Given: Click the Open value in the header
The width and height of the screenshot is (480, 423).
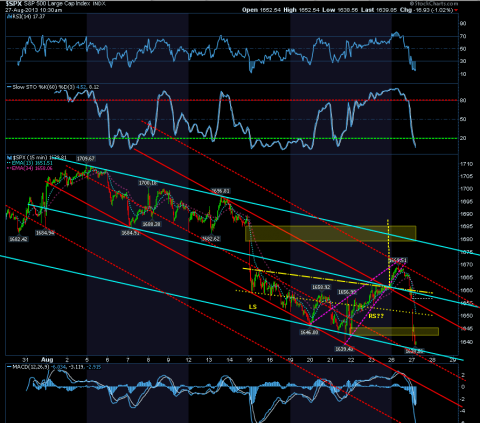Looking at the screenshot, I should [x=269, y=10].
